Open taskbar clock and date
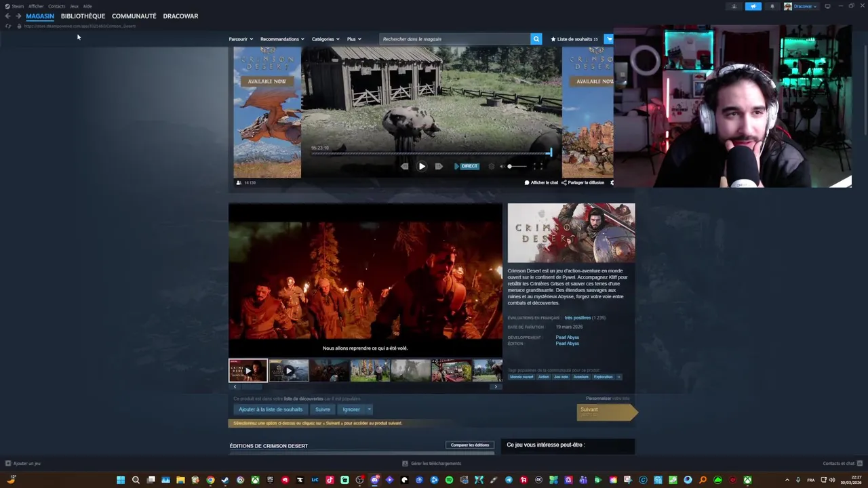This screenshot has width=868, height=488. 850,480
